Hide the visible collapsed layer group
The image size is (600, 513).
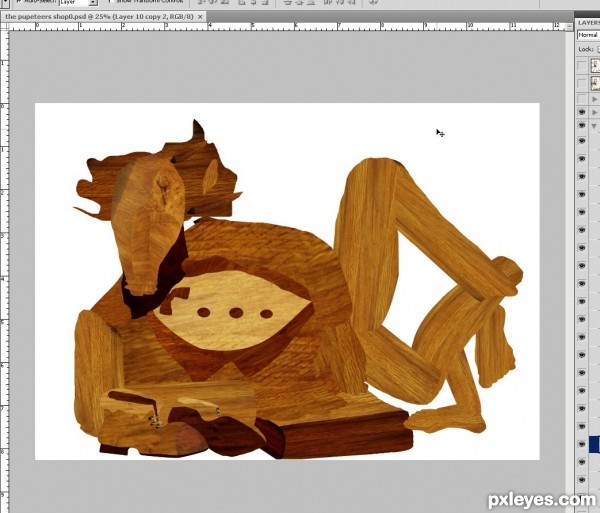click(x=582, y=112)
